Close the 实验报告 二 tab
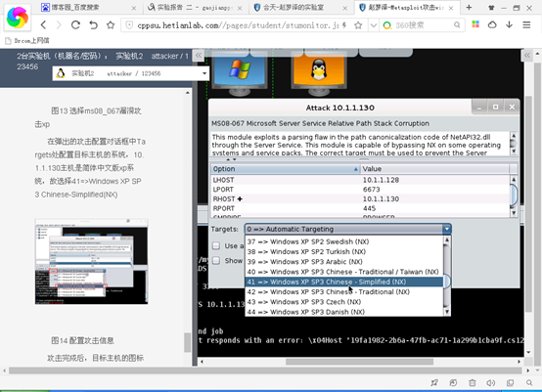The image size is (542, 392). click(240, 8)
